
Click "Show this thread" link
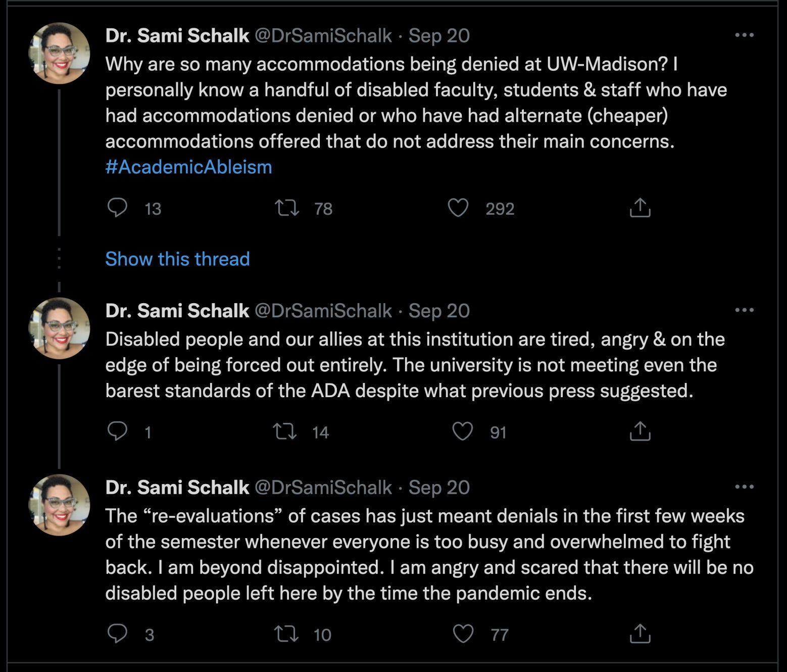click(x=177, y=259)
